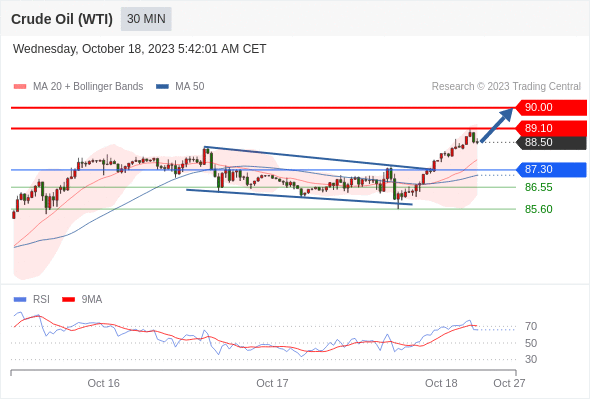Click the green 86.55 support label
The width and height of the screenshot is (590, 400).
click(538, 187)
